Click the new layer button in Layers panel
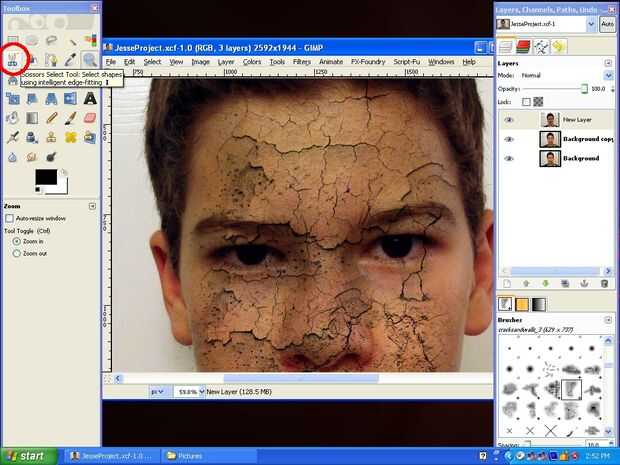 click(x=507, y=284)
